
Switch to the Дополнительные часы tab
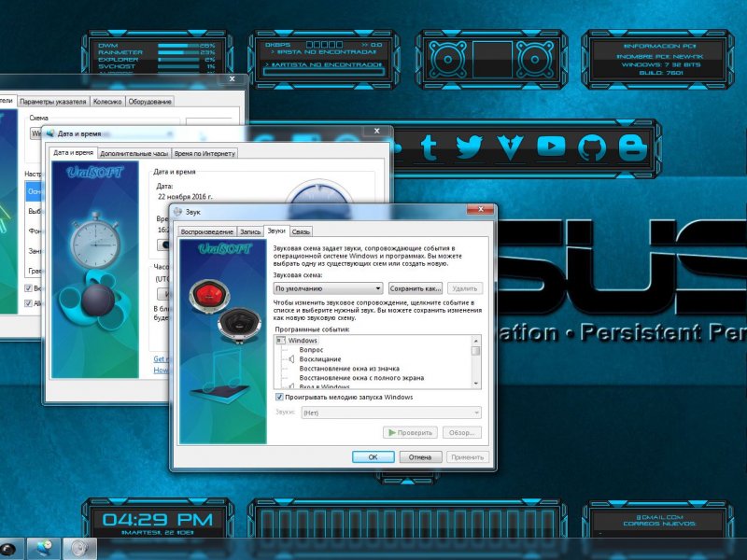(134, 154)
